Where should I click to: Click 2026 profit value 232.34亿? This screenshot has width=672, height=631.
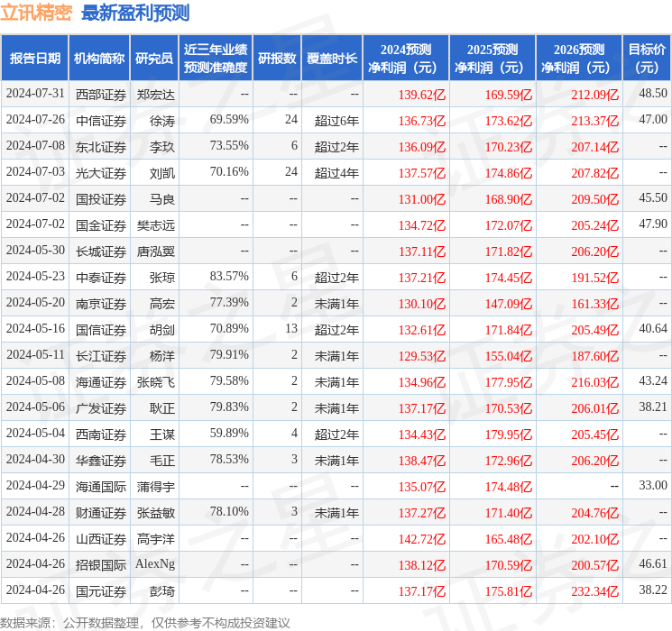(594, 590)
